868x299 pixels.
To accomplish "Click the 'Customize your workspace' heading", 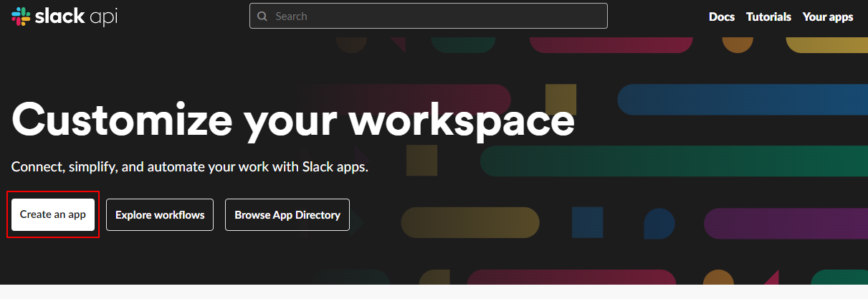I will 293,119.
